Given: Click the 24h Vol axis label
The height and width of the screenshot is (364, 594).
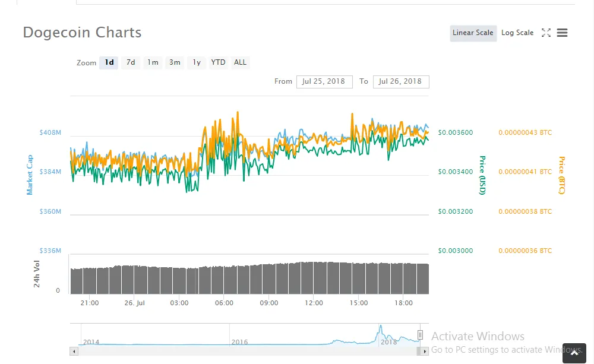Looking at the screenshot, I should [x=36, y=274].
